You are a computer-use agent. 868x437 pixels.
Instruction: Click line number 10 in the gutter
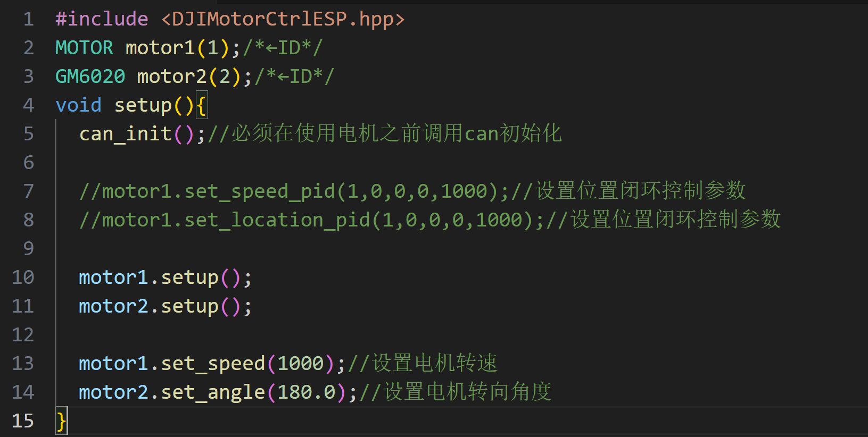(x=23, y=278)
